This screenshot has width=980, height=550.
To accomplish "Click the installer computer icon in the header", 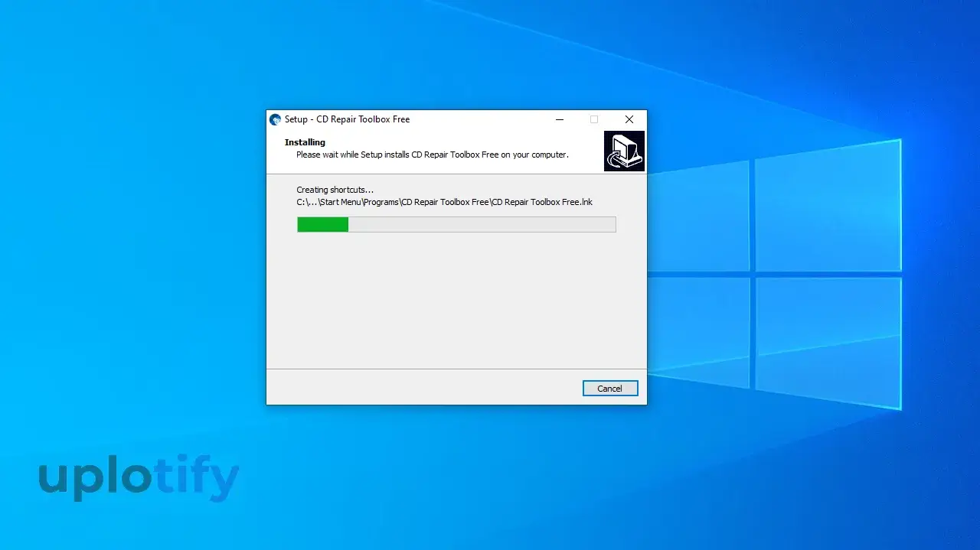I will click(x=624, y=151).
